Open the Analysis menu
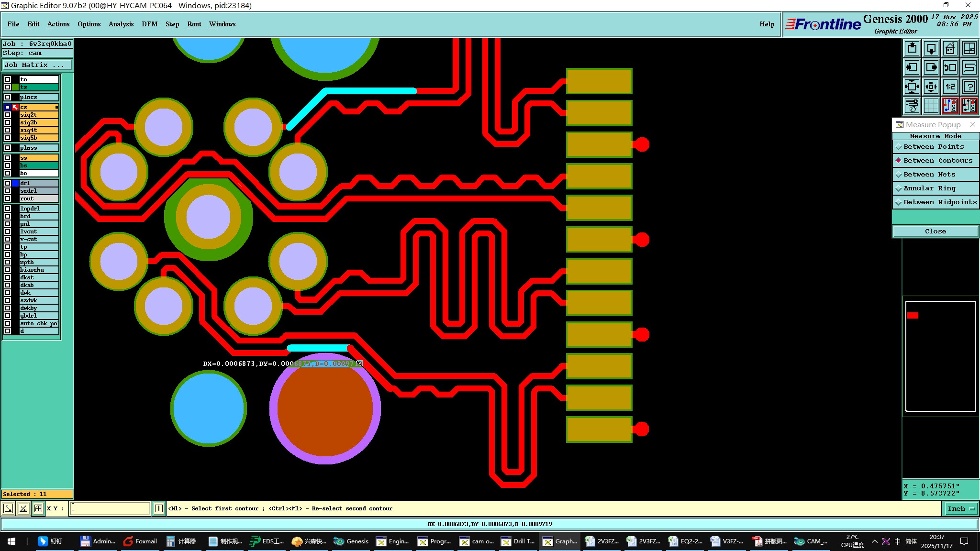980x551 pixels. pos(121,24)
